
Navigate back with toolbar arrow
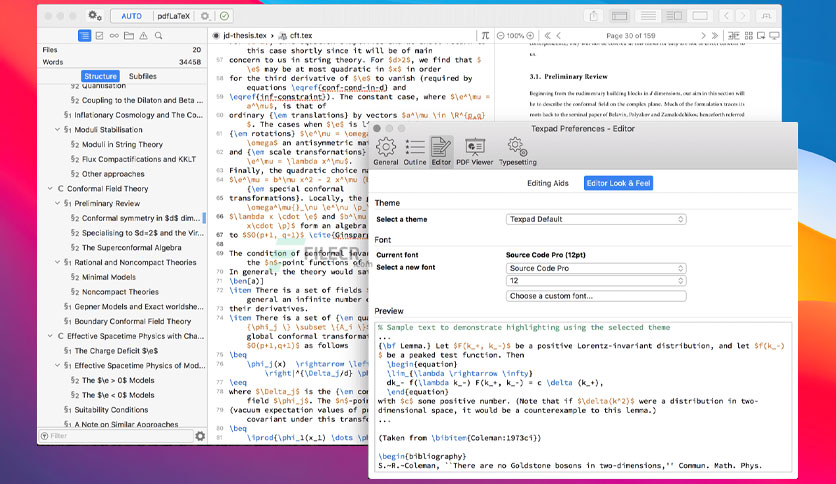click(726, 16)
